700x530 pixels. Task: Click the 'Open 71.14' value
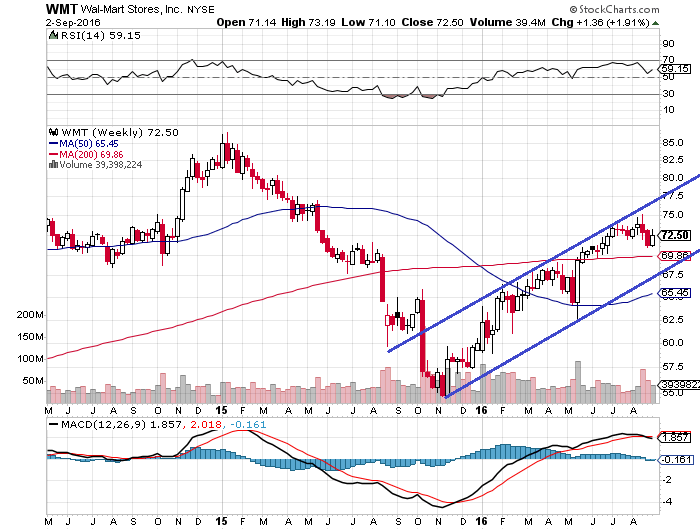coord(246,22)
